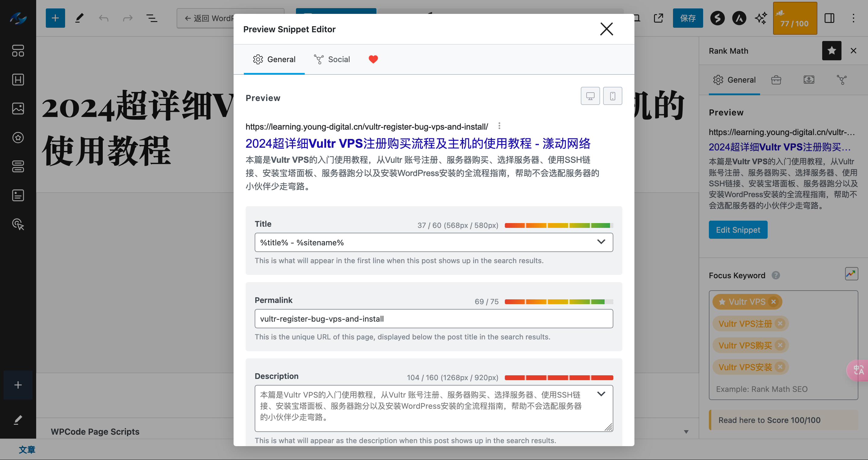Screen dimensions: 868x460
Task: Switch snippet preview to desktop view
Action: coord(590,96)
